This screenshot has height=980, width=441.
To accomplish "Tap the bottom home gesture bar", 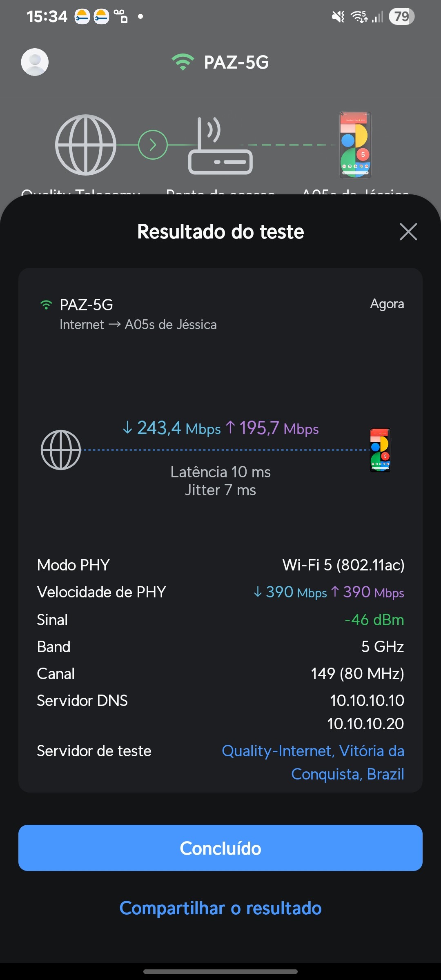I will [x=220, y=971].
